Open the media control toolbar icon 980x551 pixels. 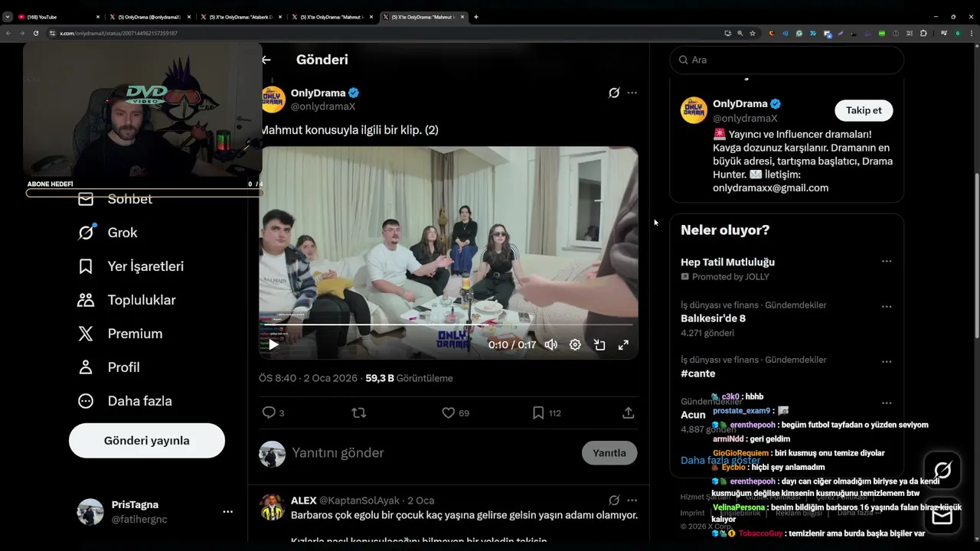tap(944, 34)
